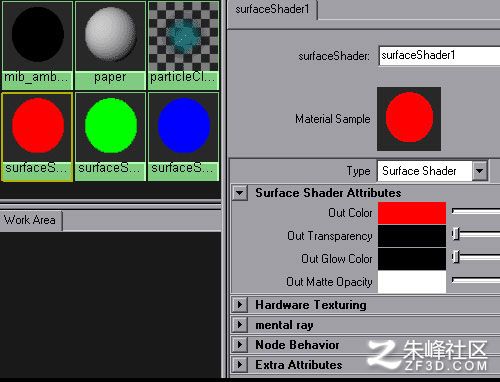Image resolution: width=500 pixels, height=382 pixels.
Task: Click the surfaceShader name input field
Action: click(x=439, y=56)
